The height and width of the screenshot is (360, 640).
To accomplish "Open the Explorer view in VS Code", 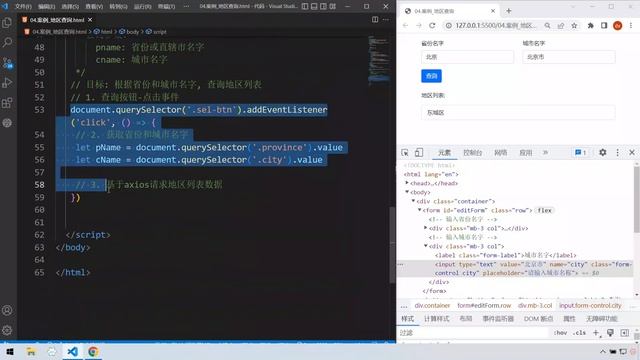I will click(x=7, y=22).
